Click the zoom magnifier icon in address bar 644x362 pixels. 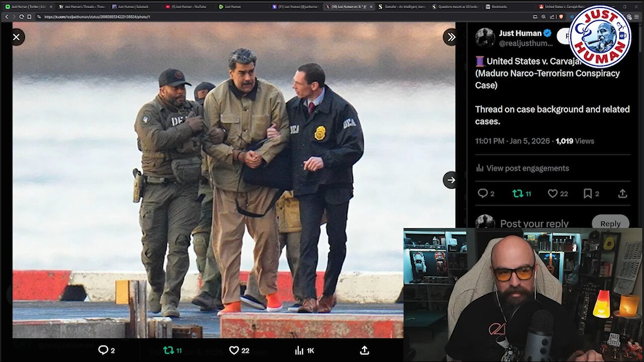[x=543, y=17]
